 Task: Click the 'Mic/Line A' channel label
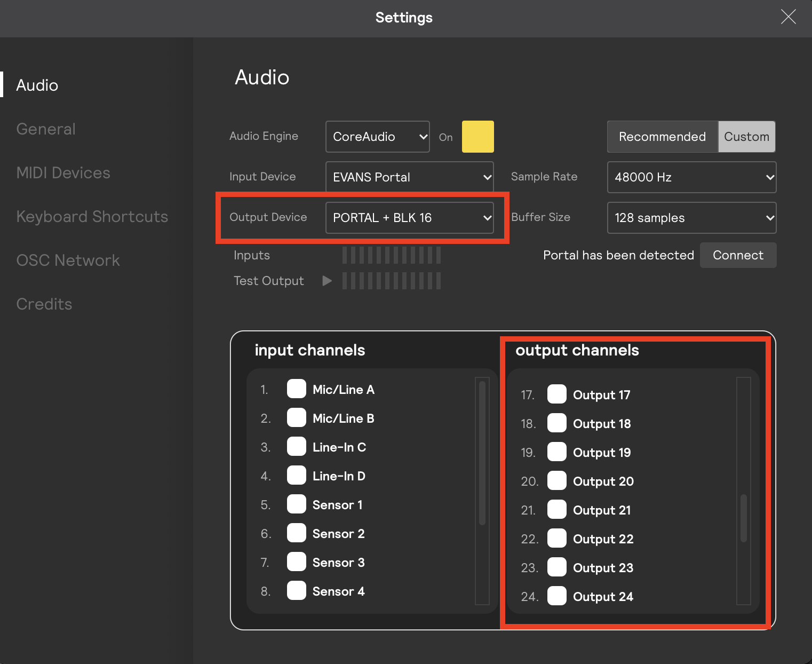344,390
